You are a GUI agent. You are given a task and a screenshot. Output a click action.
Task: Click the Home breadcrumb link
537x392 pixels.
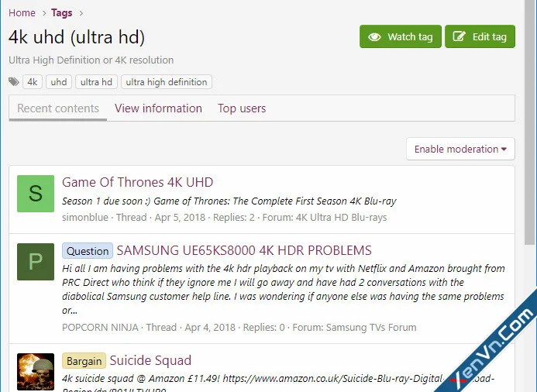pos(22,13)
